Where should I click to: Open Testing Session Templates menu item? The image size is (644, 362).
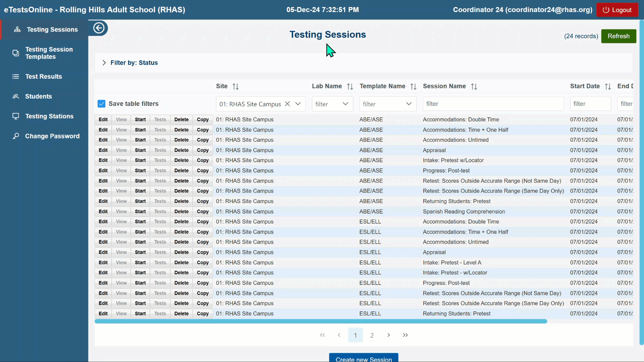(44, 53)
